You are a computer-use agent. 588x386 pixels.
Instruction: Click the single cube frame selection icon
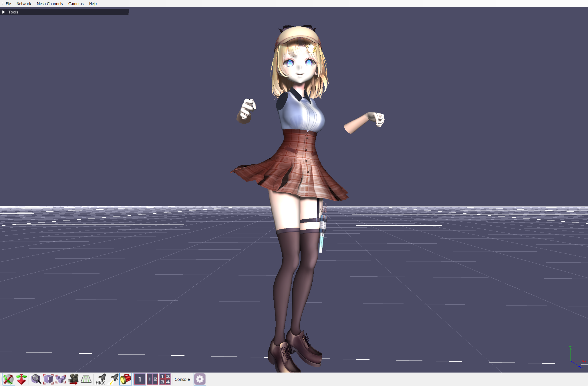coord(48,379)
